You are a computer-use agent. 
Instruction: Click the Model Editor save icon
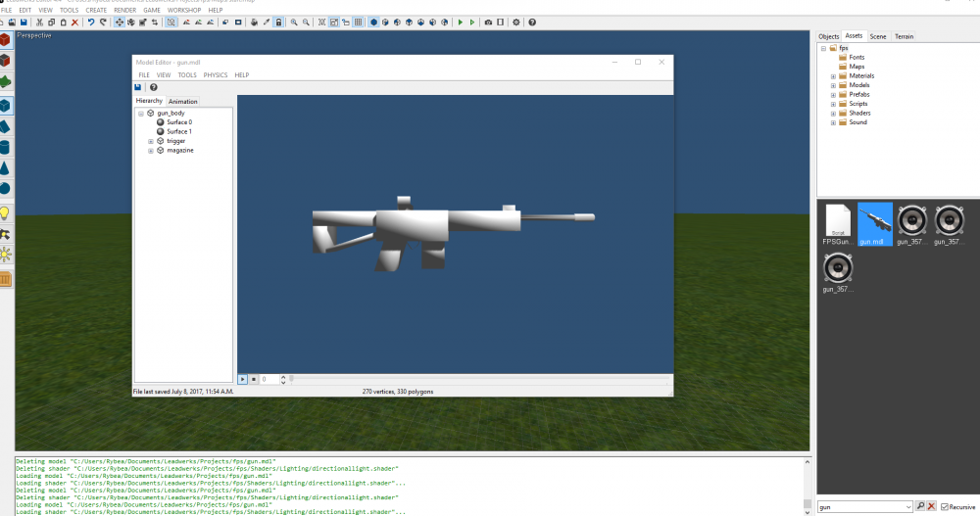pos(139,87)
